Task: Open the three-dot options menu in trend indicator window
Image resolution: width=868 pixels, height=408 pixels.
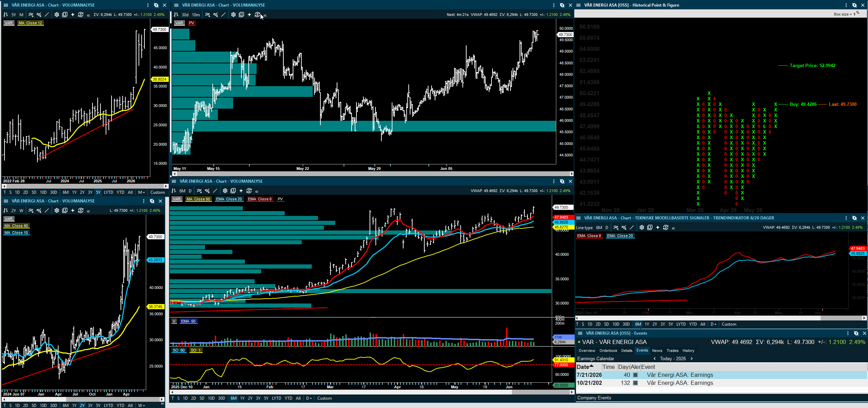Action: (x=846, y=218)
